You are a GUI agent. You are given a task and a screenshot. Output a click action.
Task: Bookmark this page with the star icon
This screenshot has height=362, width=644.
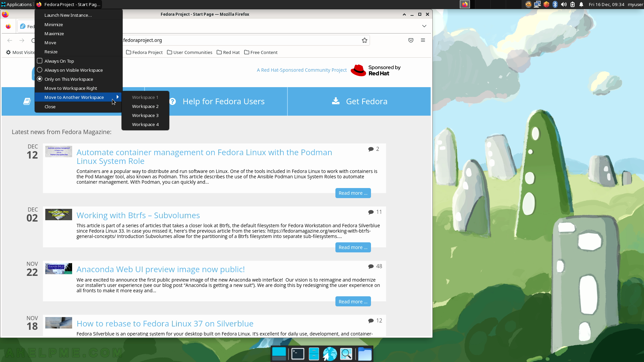365,40
